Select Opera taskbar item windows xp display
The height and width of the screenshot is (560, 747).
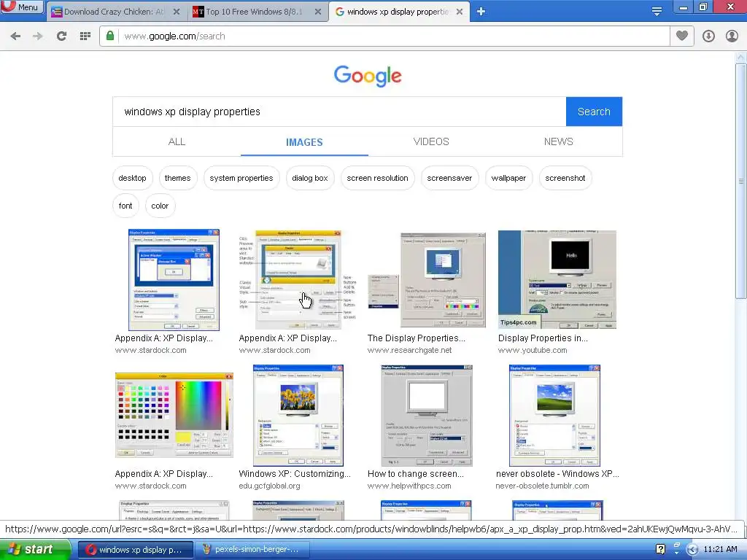click(135, 550)
